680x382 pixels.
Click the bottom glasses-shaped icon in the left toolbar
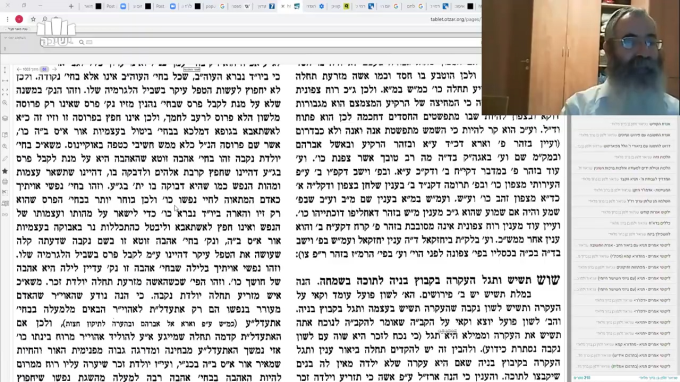click(5, 214)
